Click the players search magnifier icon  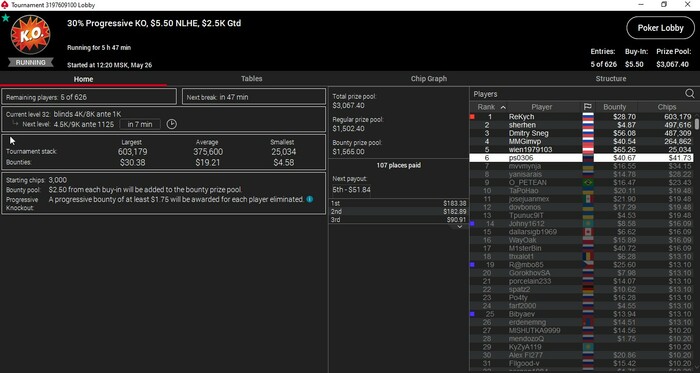click(690, 94)
